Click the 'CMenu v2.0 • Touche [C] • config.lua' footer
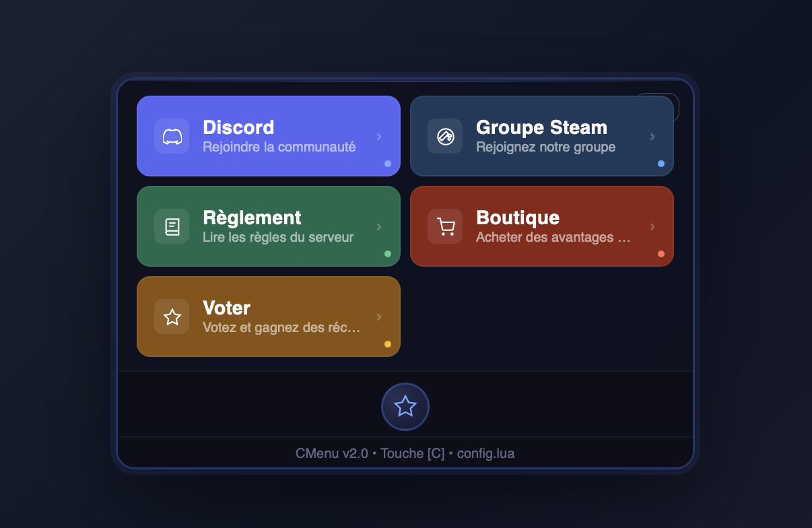This screenshot has width=812, height=528. pyautogui.click(x=405, y=453)
